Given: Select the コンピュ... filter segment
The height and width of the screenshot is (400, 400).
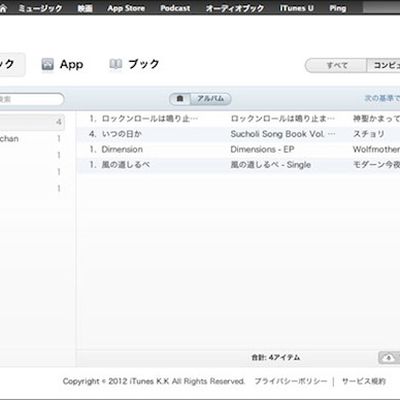Looking at the screenshot, I should point(383,65).
